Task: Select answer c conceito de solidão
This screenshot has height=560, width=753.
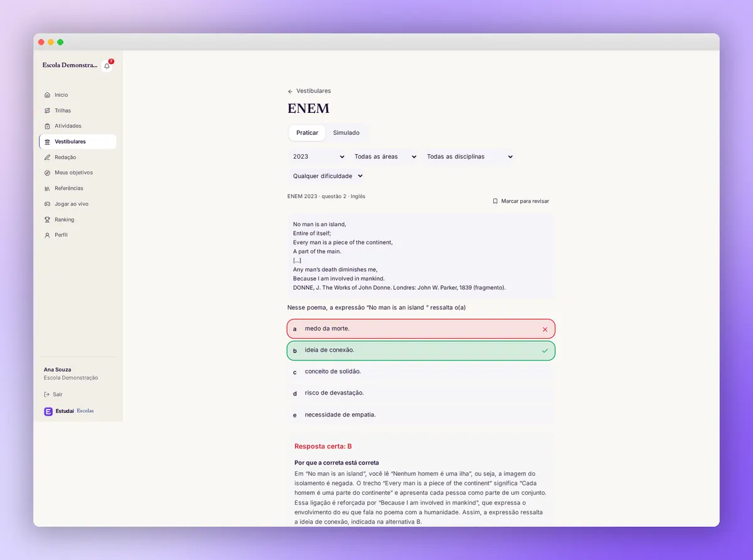Action: click(x=421, y=372)
